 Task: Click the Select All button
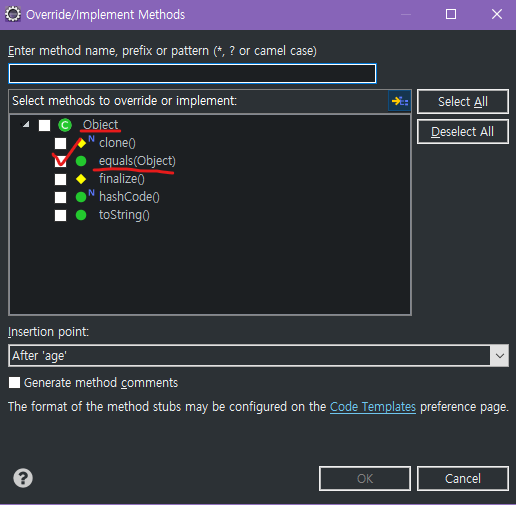point(463,101)
